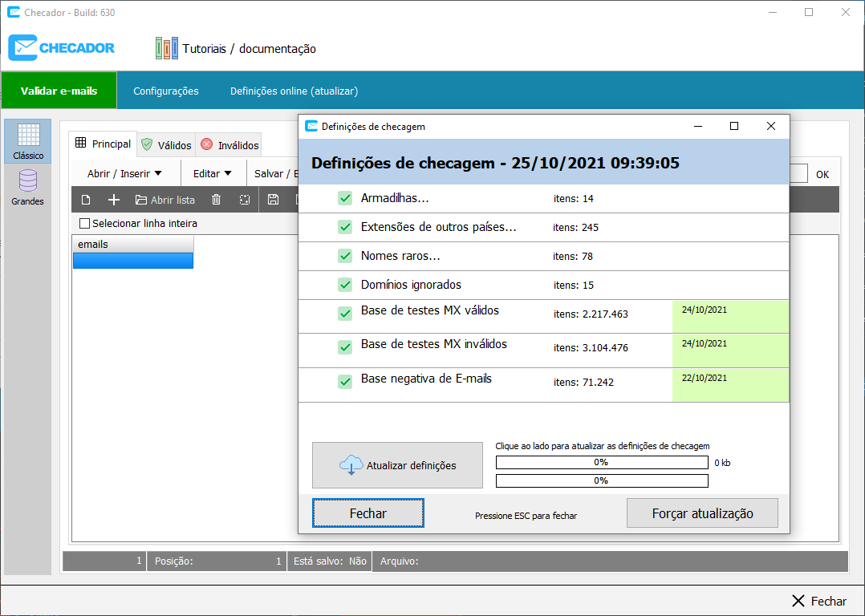This screenshot has width=865, height=616.
Task: Switch to the Inválidos tab
Action: click(x=230, y=145)
